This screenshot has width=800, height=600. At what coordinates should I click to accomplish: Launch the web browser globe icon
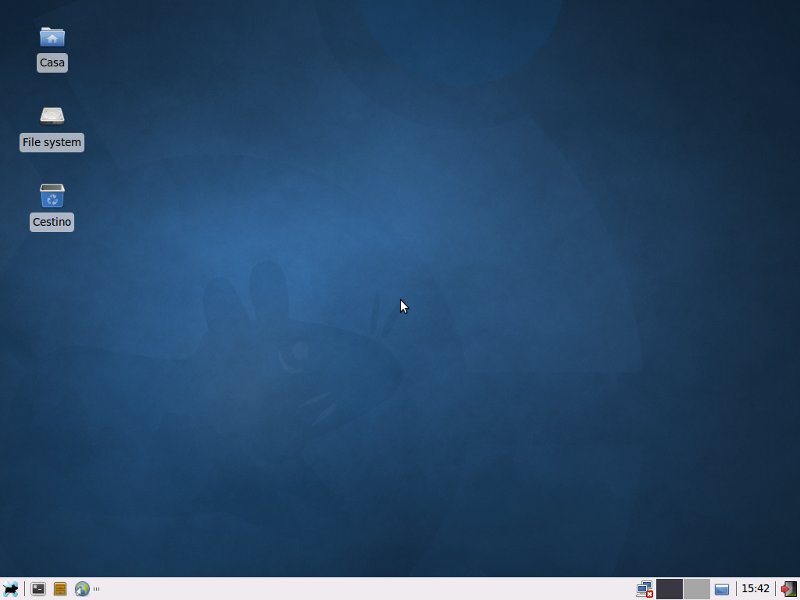coord(82,589)
